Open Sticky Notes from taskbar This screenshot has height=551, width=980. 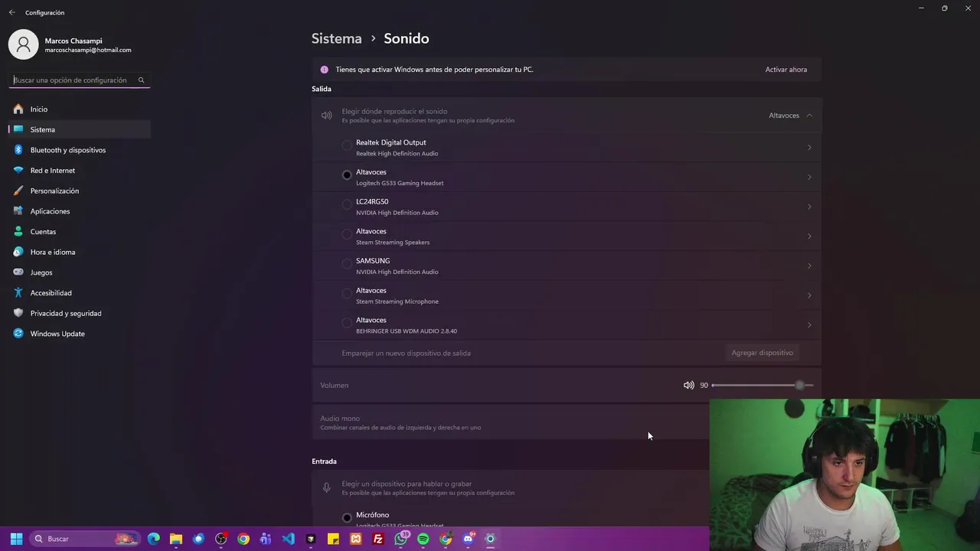[x=333, y=539]
